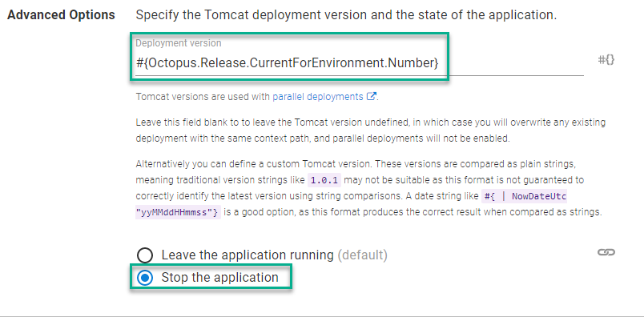The height and width of the screenshot is (317, 644).
Task: Open the #{} insert variable picker
Action: tap(606, 60)
